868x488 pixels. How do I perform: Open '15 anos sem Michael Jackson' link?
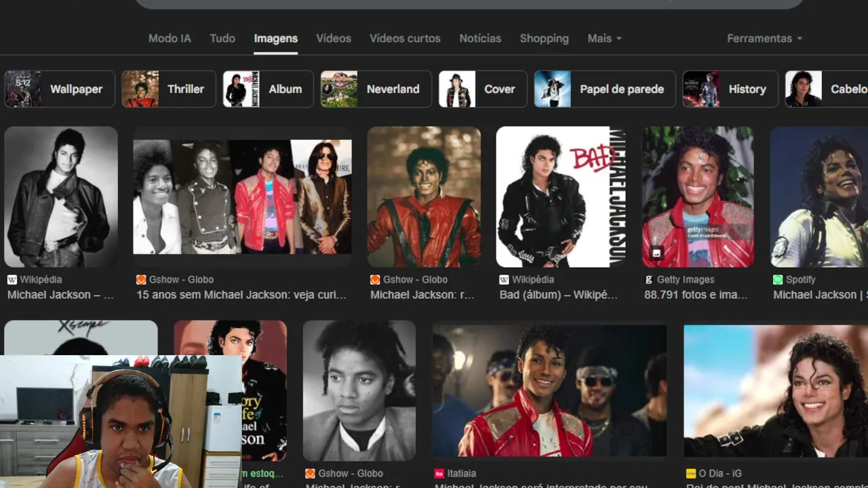click(241, 295)
